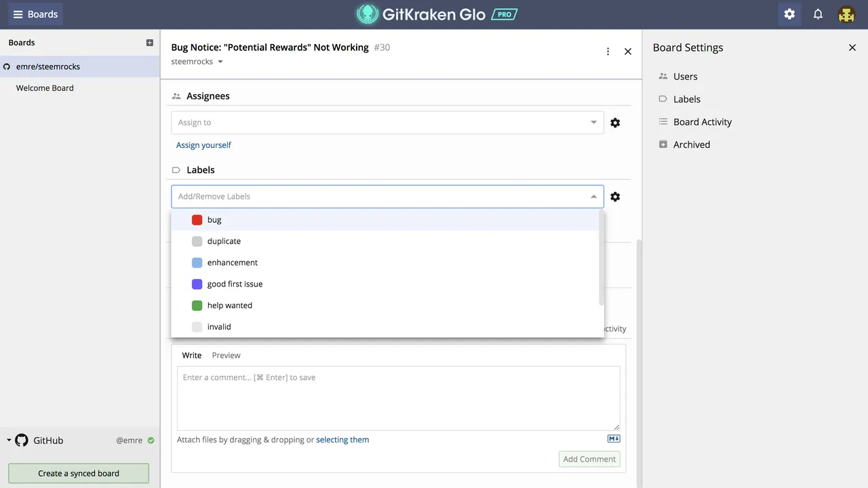Image resolution: width=868 pixels, height=488 pixels.
Task: Open the Boards hamburger menu
Action: [x=35, y=14]
